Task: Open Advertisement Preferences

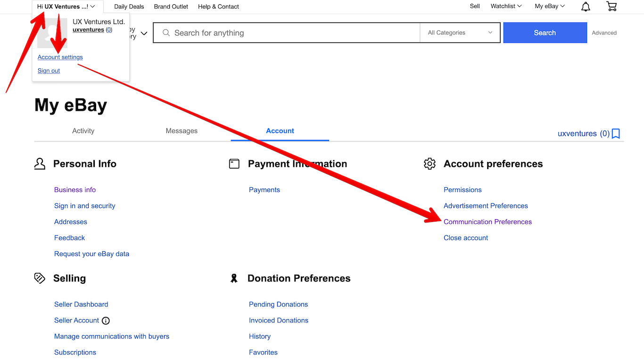Action: tap(486, 206)
